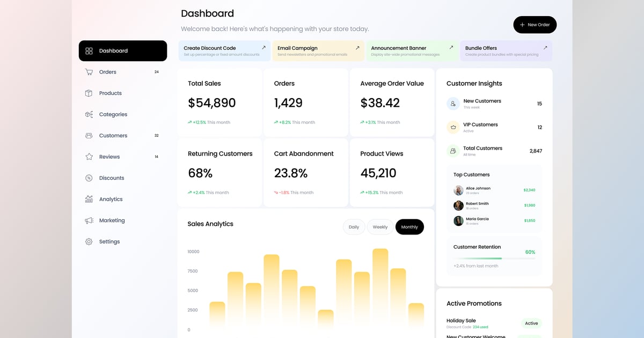The image size is (644, 338).
Task: Select Dashboard in the sidebar menu
Action: click(123, 51)
